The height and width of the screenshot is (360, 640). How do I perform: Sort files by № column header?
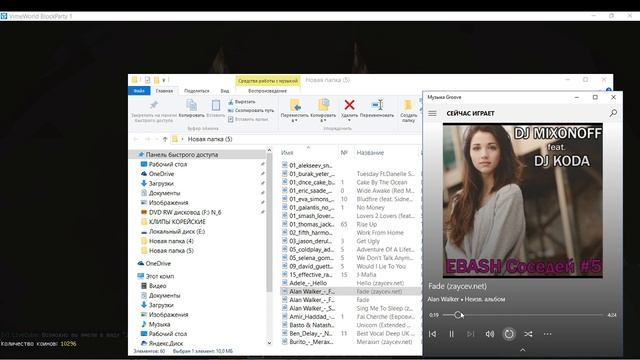344,153
